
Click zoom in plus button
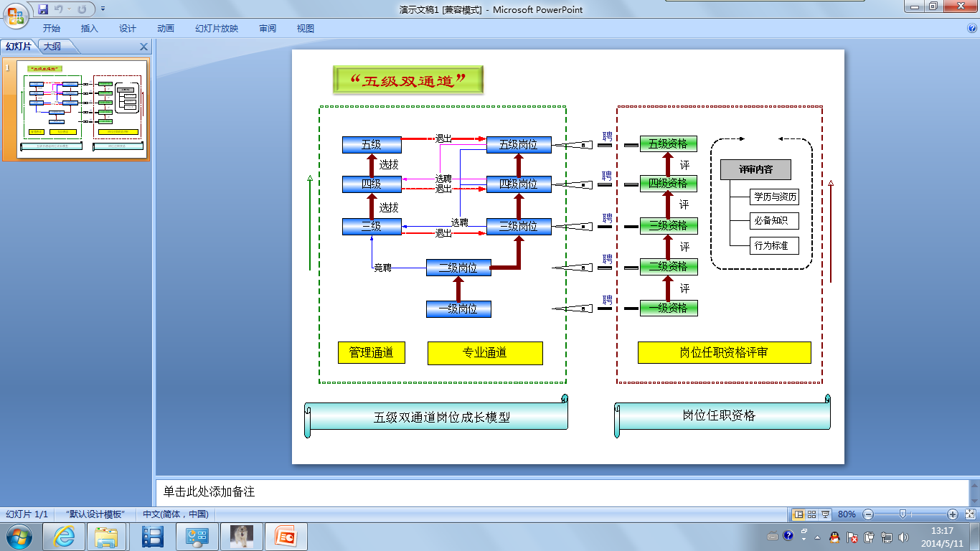(x=953, y=514)
